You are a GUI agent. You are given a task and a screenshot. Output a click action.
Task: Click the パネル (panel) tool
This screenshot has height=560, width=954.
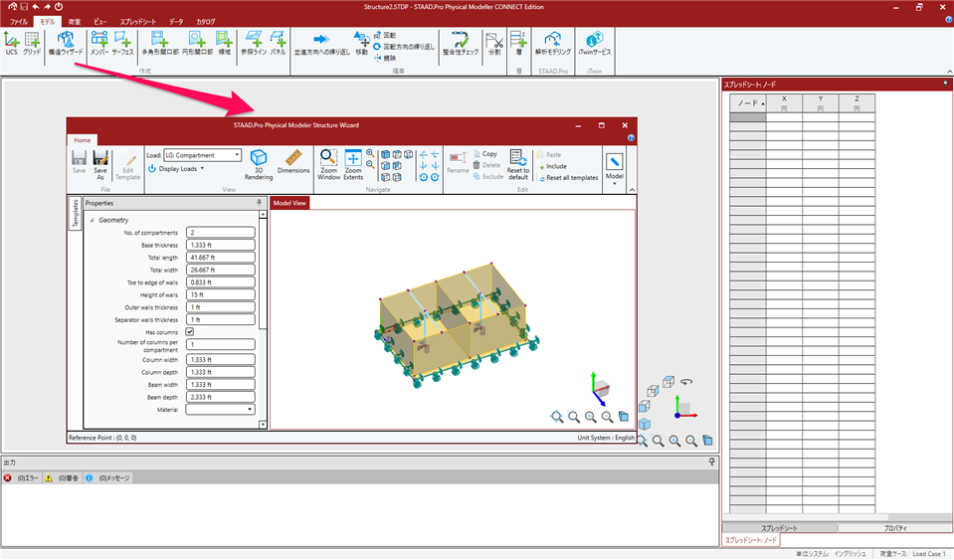click(x=279, y=44)
